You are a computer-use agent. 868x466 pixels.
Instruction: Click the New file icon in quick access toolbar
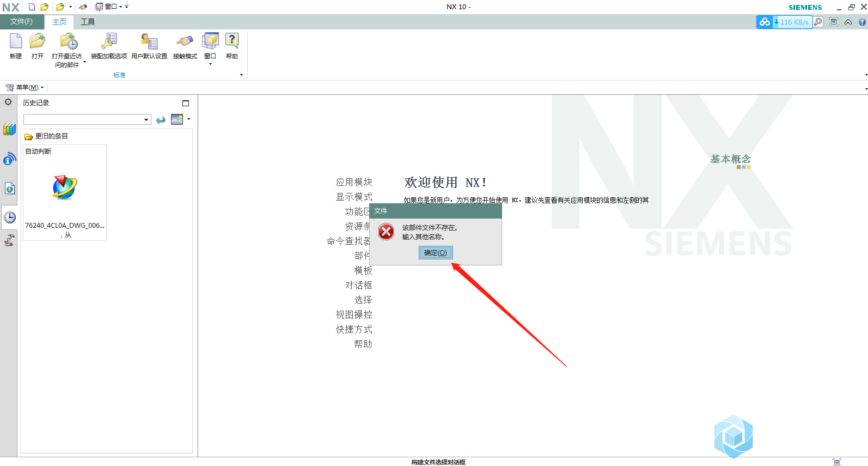click(x=32, y=7)
